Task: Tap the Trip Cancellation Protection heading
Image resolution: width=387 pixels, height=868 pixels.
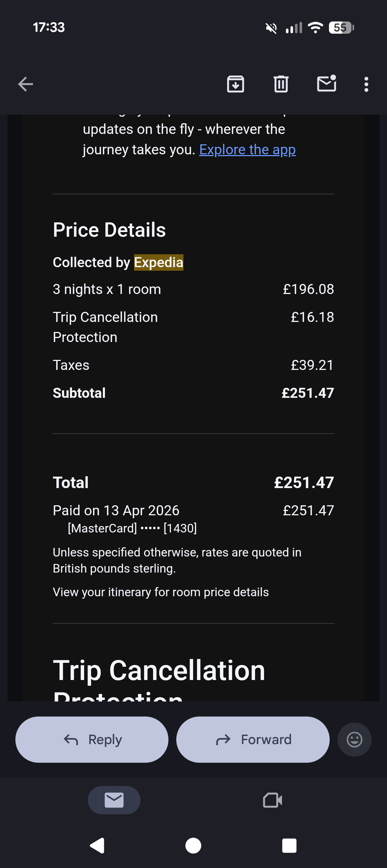Action: (159, 679)
